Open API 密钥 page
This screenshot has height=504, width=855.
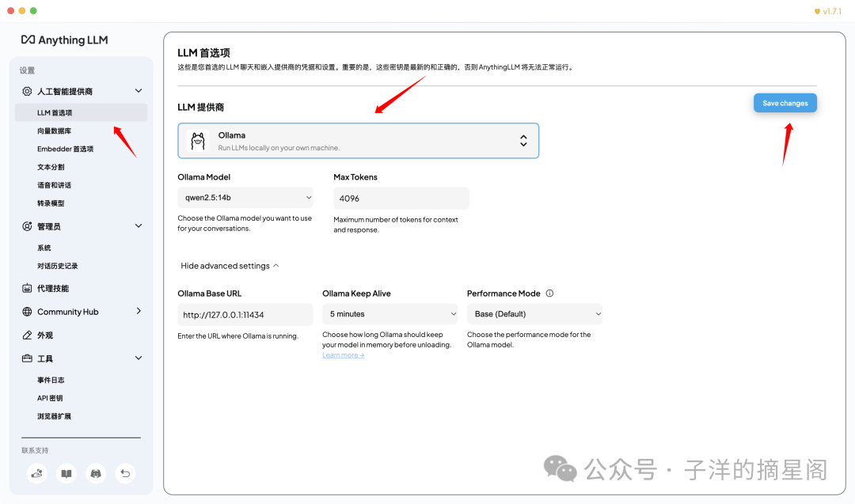click(x=50, y=398)
